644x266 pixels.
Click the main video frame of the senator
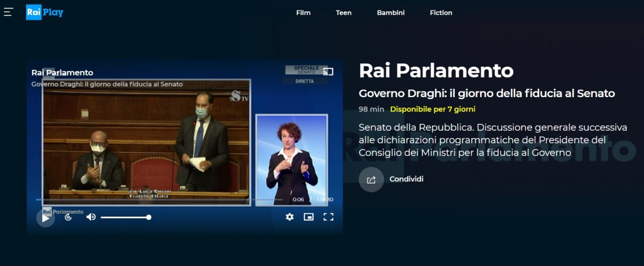pos(146,142)
